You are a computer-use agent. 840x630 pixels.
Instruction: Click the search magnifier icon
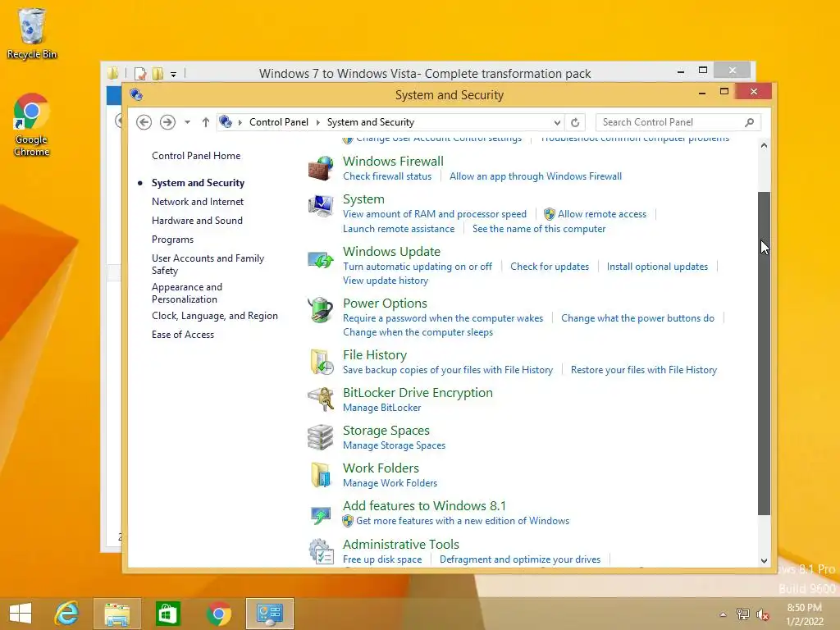click(749, 122)
